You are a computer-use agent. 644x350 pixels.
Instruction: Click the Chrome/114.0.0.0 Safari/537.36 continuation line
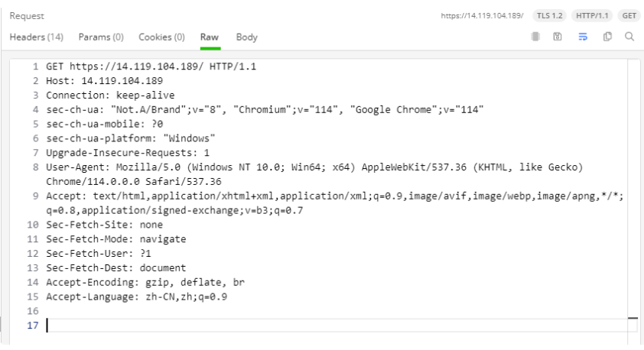(134, 181)
